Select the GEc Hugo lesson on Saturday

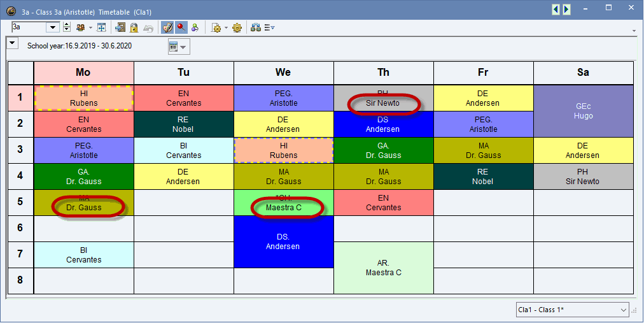[x=584, y=111]
